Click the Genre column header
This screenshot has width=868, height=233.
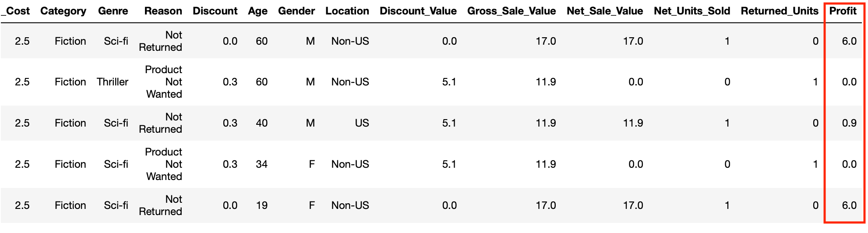tap(113, 11)
